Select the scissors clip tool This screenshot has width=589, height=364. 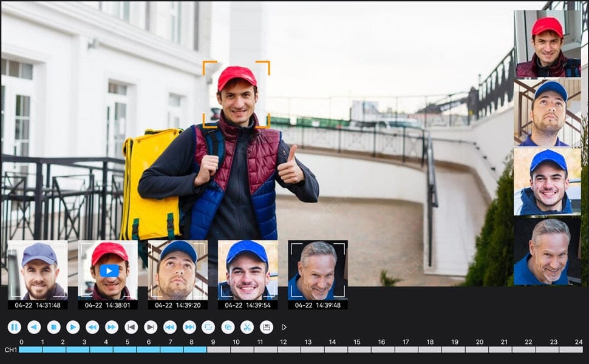click(247, 327)
